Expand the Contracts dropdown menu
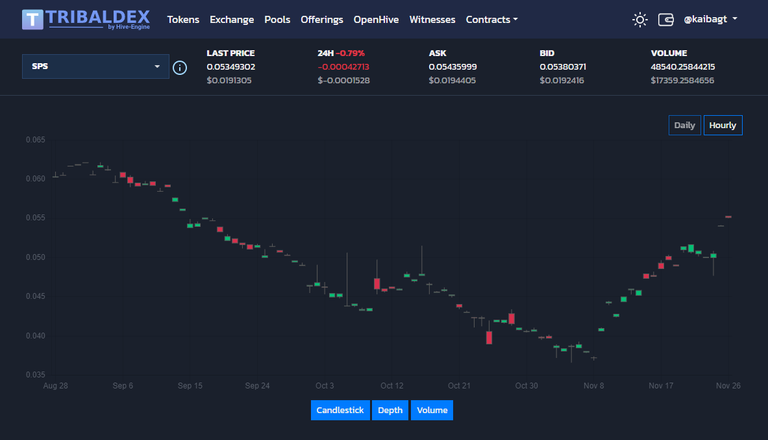768x440 pixels. [x=491, y=20]
